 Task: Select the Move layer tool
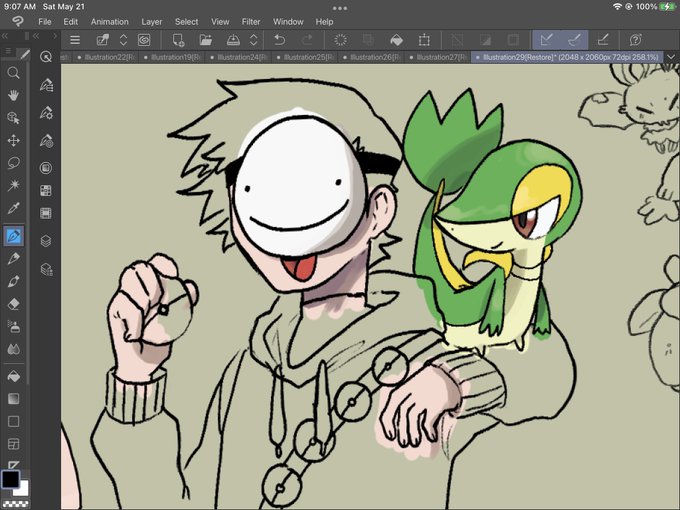(x=13, y=140)
